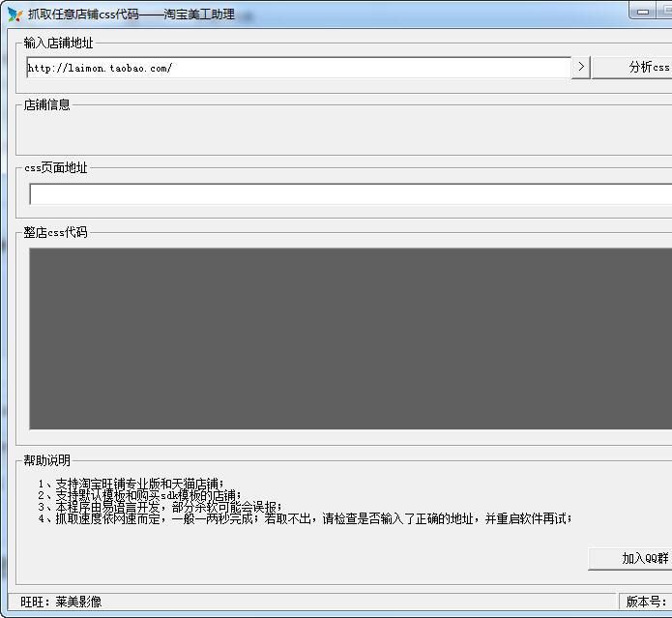The image size is (672, 618).
Task: Click the 输入店铺地址 group label
Action: point(59,43)
